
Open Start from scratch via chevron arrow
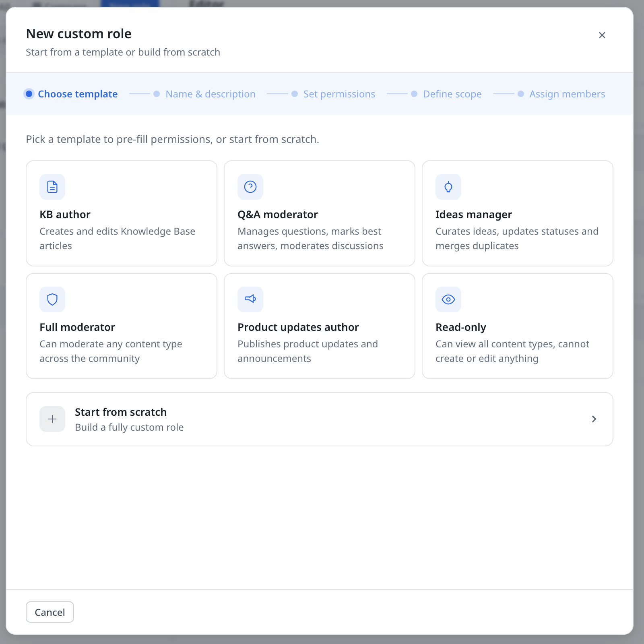point(594,419)
